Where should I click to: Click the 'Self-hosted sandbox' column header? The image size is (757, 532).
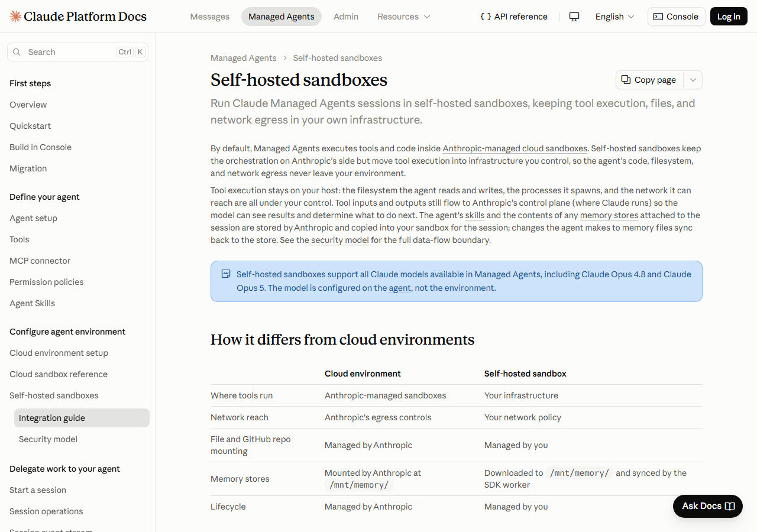tap(525, 374)
